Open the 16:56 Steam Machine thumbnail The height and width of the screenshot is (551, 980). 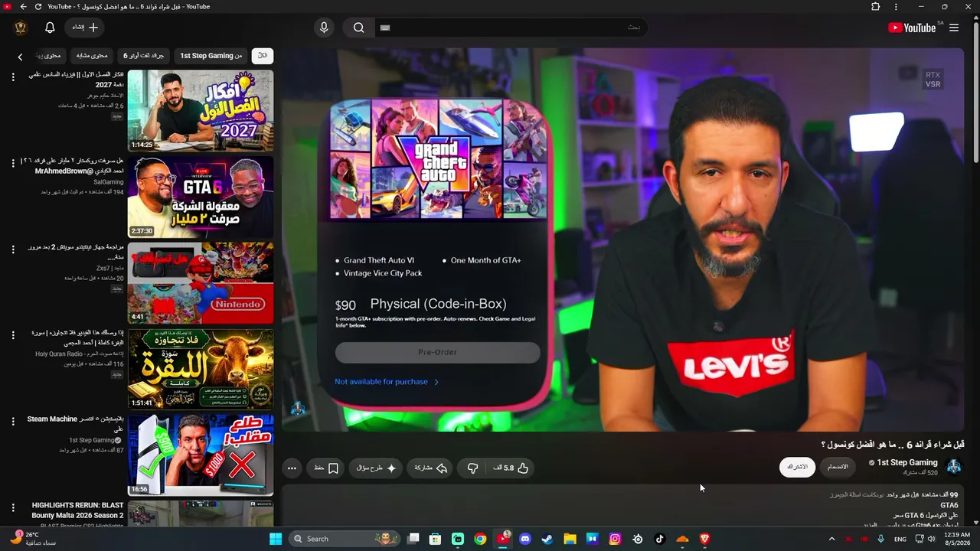(201, 455)
